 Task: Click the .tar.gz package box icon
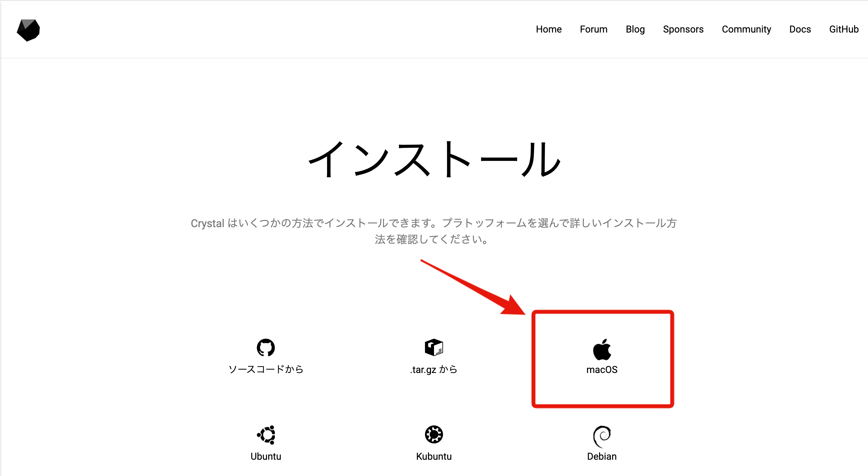[434, 347]
